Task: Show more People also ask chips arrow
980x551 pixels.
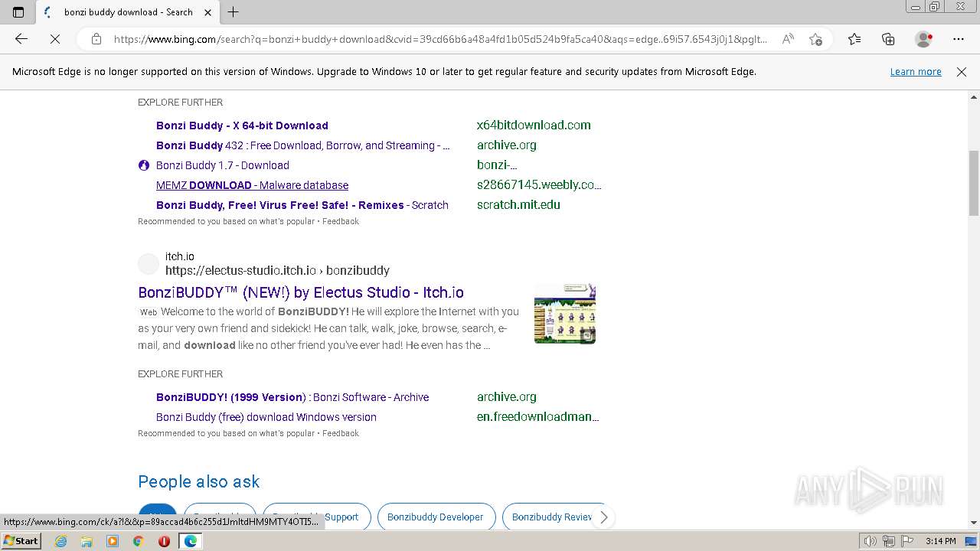Action: tap(603, 517)
